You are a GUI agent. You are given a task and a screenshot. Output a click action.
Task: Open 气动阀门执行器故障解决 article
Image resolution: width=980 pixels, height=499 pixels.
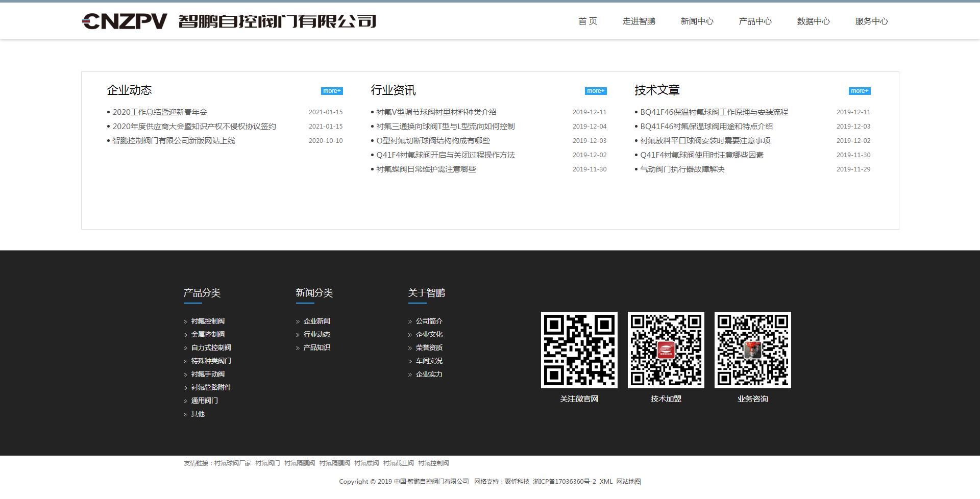point(682,169)
